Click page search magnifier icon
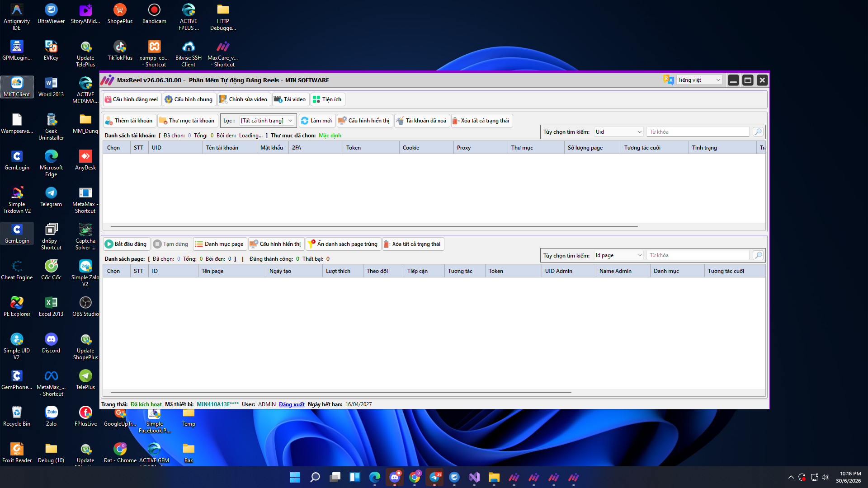 point(758,255)
